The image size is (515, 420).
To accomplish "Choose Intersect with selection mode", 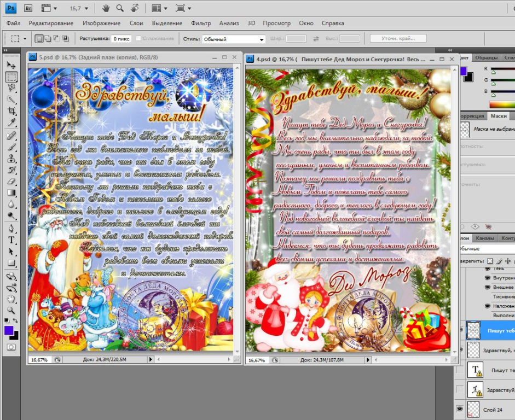I will [65, 39].
